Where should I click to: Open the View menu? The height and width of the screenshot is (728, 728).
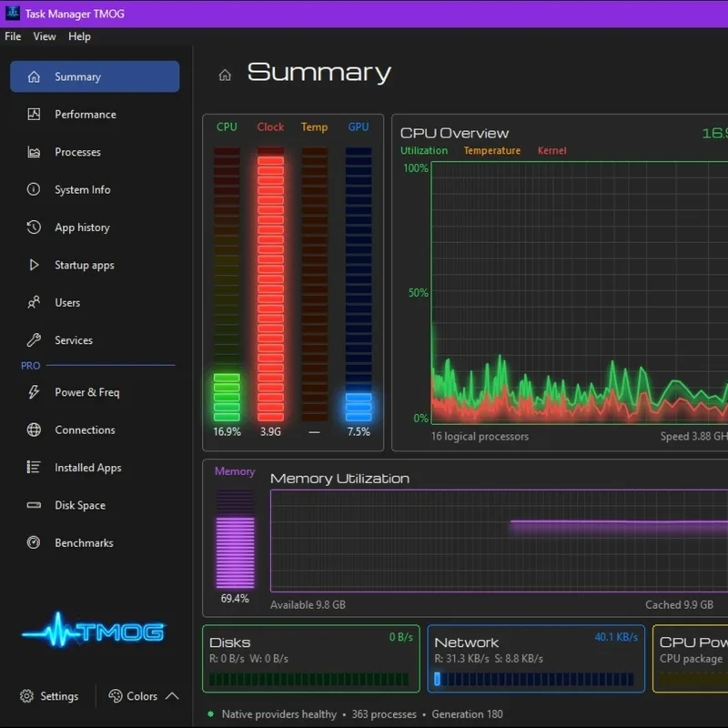(45, 36)
